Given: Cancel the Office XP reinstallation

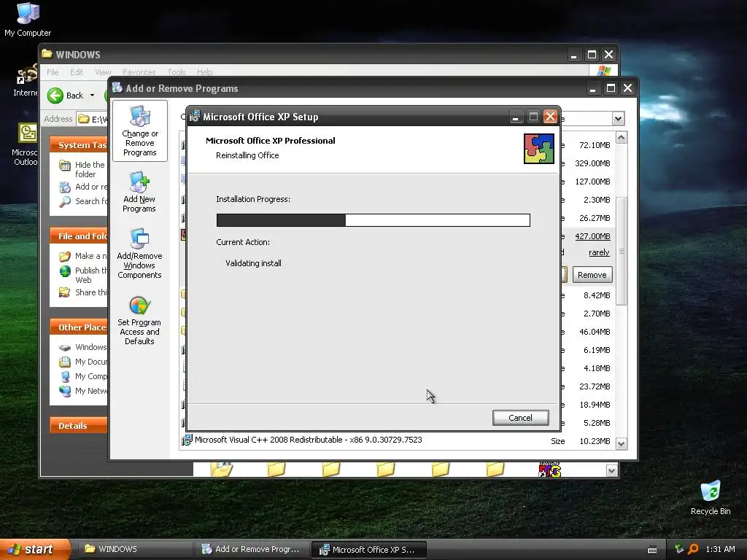Looking at the screenshot, I should click(520, 418).
